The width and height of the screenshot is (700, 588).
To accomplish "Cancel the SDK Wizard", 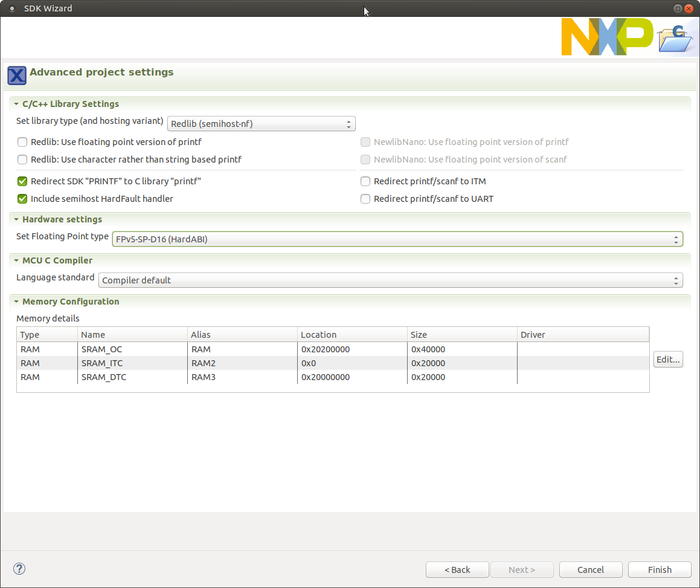I will (x=591, y=570).
